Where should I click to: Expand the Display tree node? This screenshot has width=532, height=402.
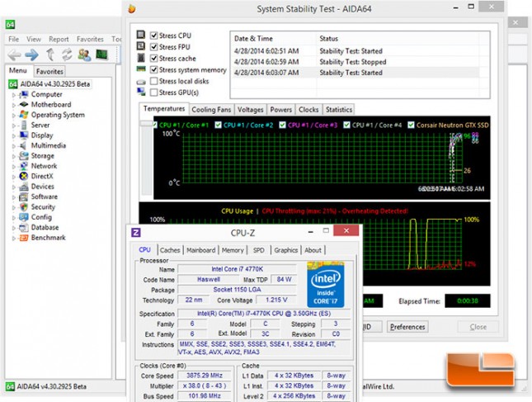pos(13,136)
